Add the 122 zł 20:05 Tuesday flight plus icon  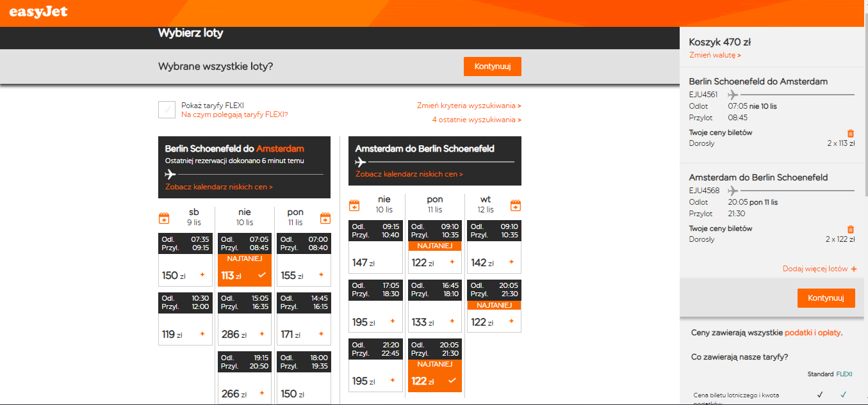pos(511,322)
